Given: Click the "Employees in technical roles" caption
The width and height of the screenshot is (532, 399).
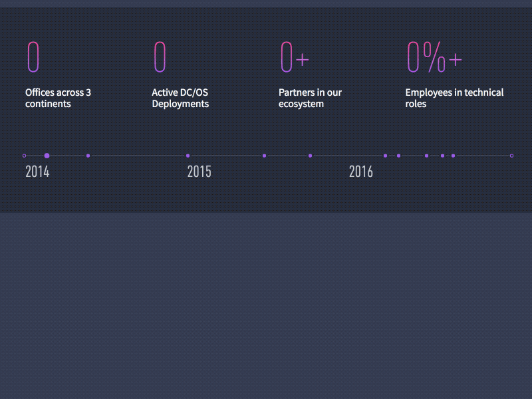Looking at the screenshot, I should (x=454, y=98).
